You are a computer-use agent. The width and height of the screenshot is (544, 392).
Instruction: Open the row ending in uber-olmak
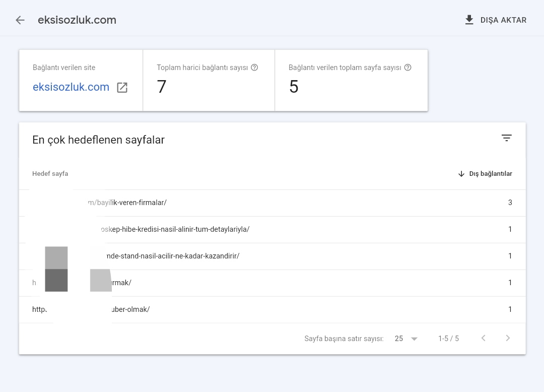[x=273, y=310]
